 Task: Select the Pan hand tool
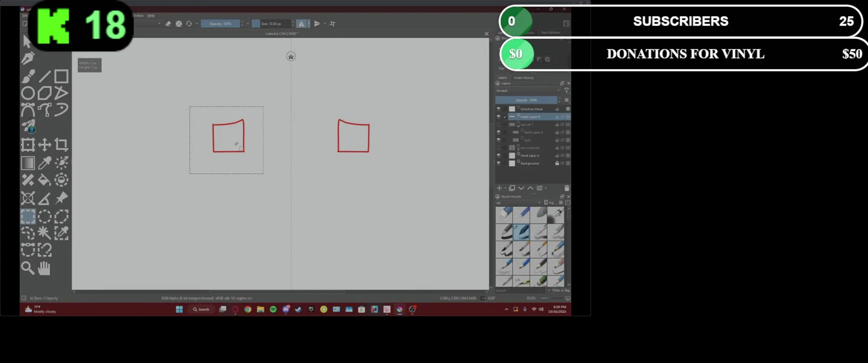pyautogui.click(x=44, y=268)
